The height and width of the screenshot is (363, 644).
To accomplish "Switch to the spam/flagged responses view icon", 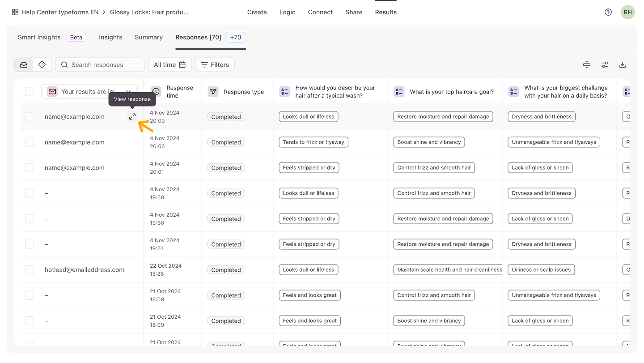I will pos(42,65).
